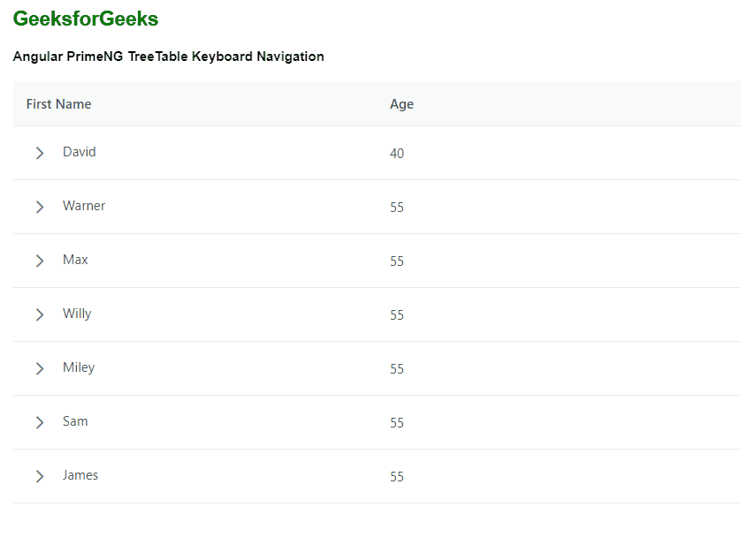Expand the Max row chevron
747x560 pixels.
tap(40, 261)
